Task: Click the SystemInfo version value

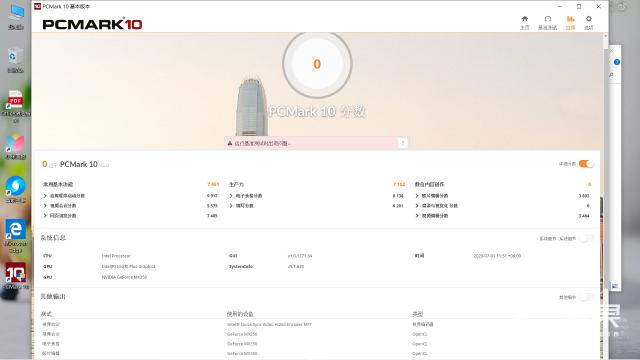Action: point(296,267)
